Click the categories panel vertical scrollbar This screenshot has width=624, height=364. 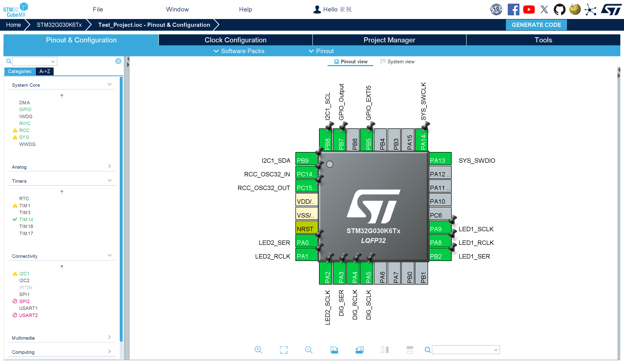click(121, 209)
